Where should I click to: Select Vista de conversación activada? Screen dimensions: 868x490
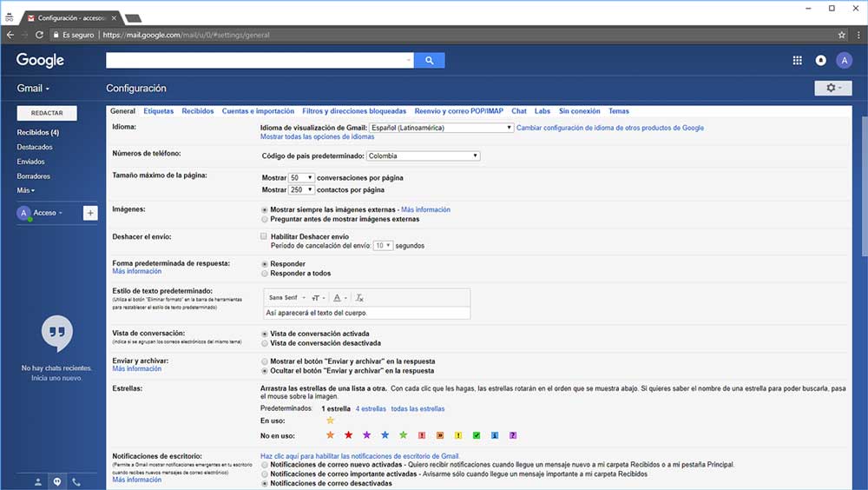point(265,334)
